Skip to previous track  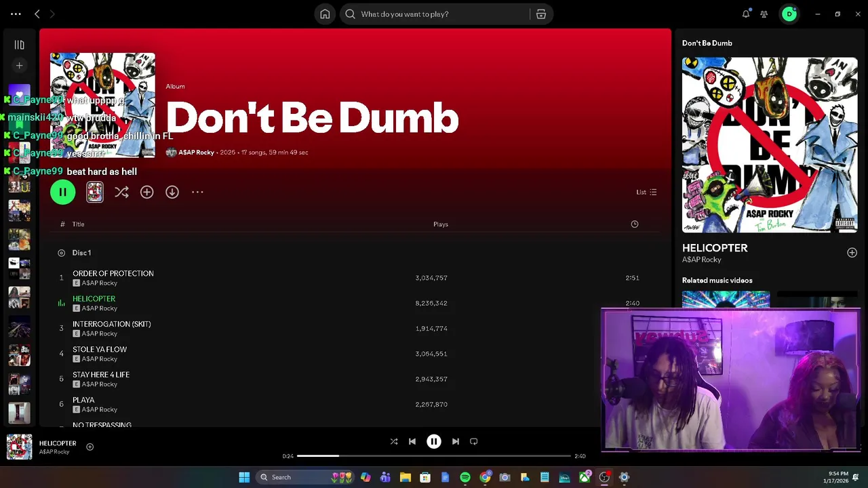point(412,441)
